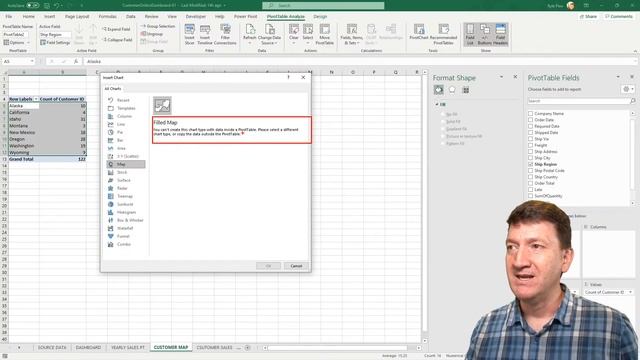Click Field Settings in Active Field

55,42
